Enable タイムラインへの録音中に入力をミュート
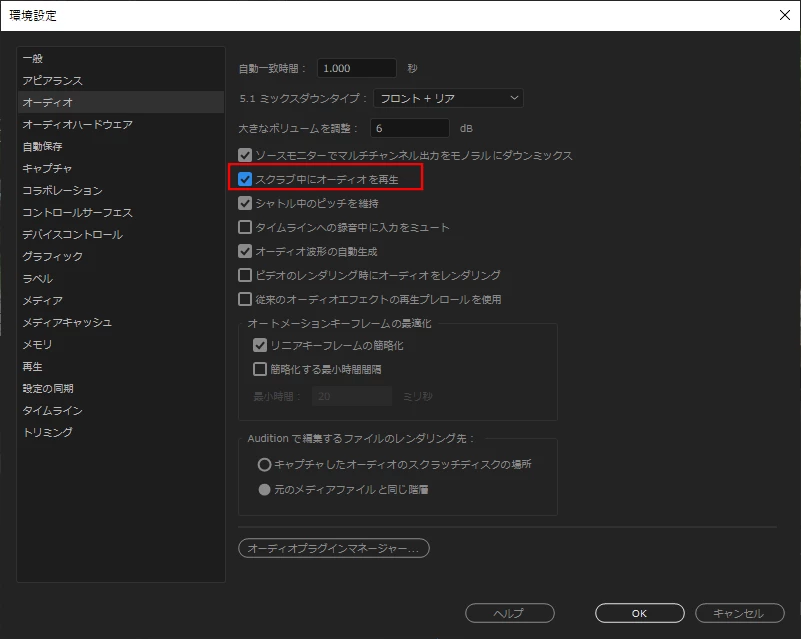The width and height of the screenshot is (801, 639). click(x=245, y=227)
